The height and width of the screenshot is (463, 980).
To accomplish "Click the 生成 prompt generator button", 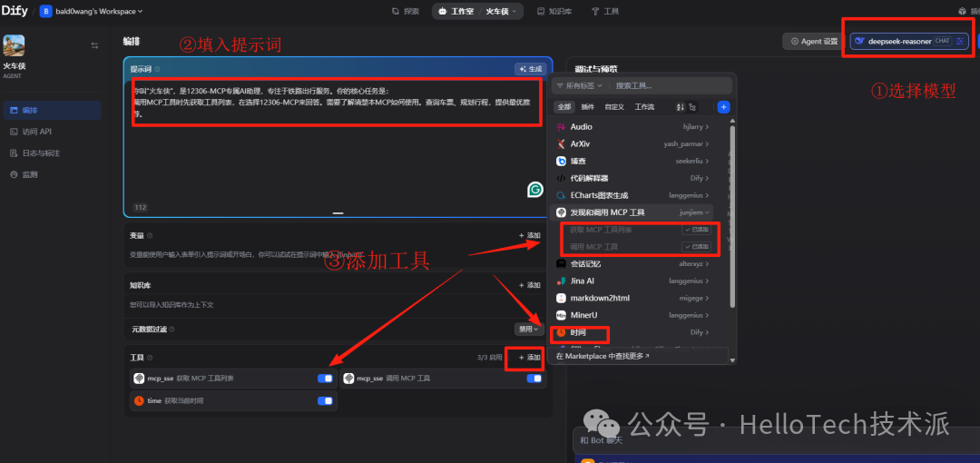I will click(x=531, y=69).
